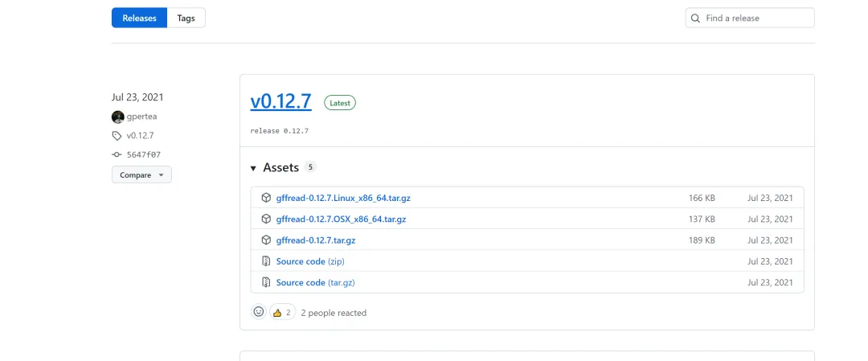This screenshot has height=361, width=868.
Task: Click the release 0.12.7 description text
Action: pos(279,131)
